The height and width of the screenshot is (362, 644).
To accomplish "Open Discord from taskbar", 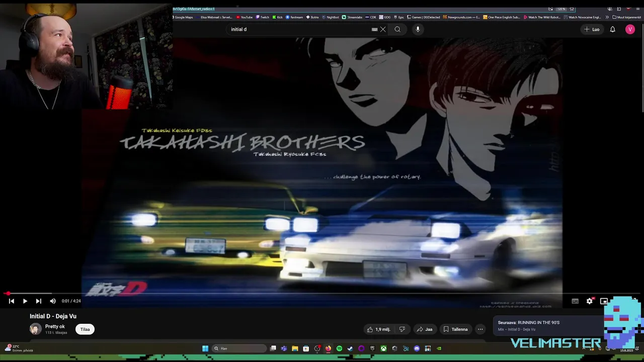I will point(417,348).
